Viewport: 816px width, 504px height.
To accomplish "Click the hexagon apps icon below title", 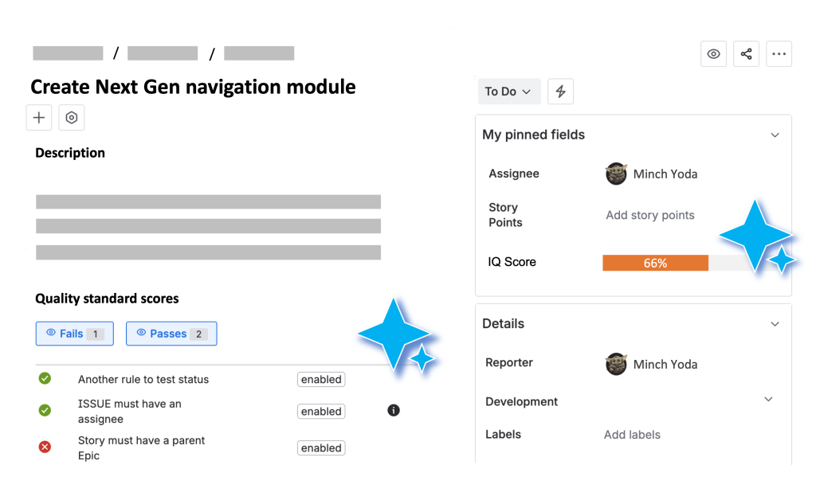I will point(72,118).
